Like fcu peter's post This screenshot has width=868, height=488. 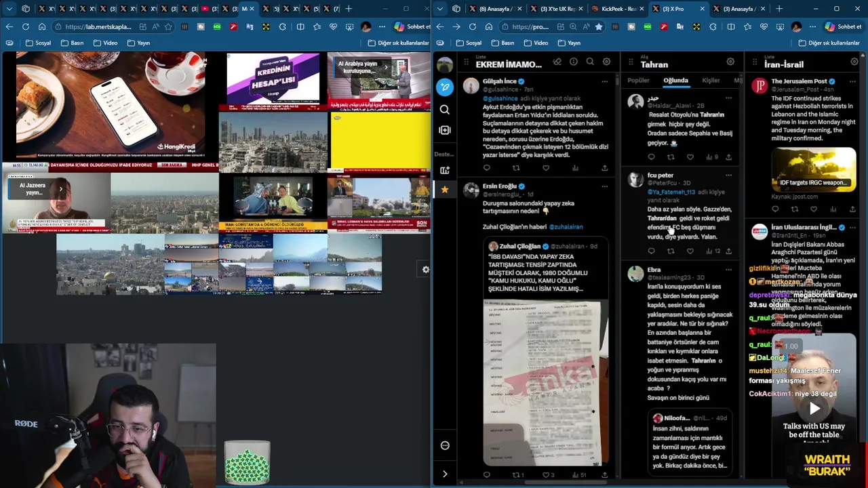690,251
